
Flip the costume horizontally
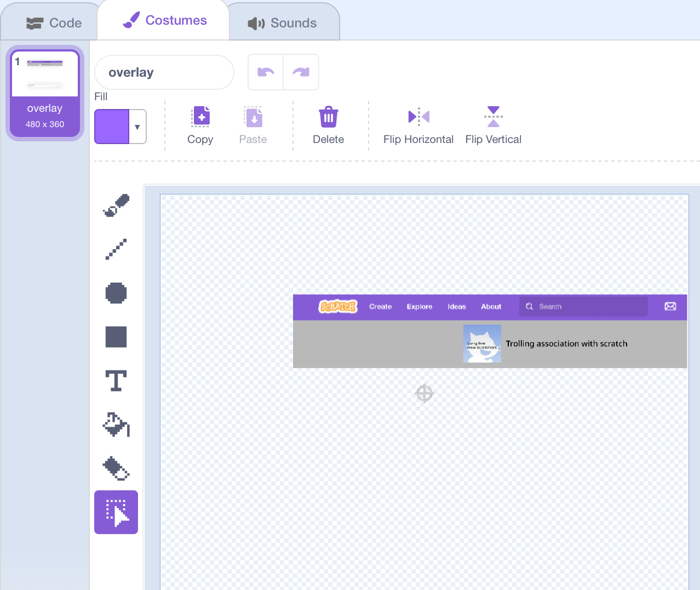[x=418, y=125]
